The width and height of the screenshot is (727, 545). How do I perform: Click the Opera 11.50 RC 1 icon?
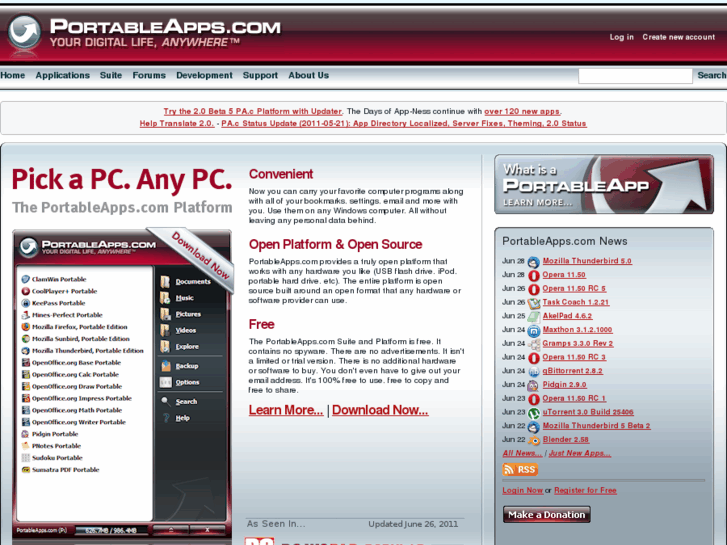click(x=534, y=399)
